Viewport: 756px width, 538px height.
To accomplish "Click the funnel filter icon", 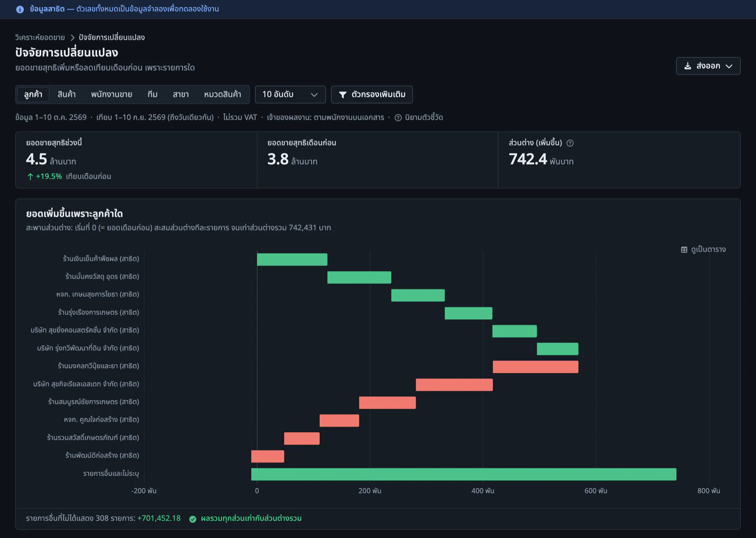I will [343, 95].
